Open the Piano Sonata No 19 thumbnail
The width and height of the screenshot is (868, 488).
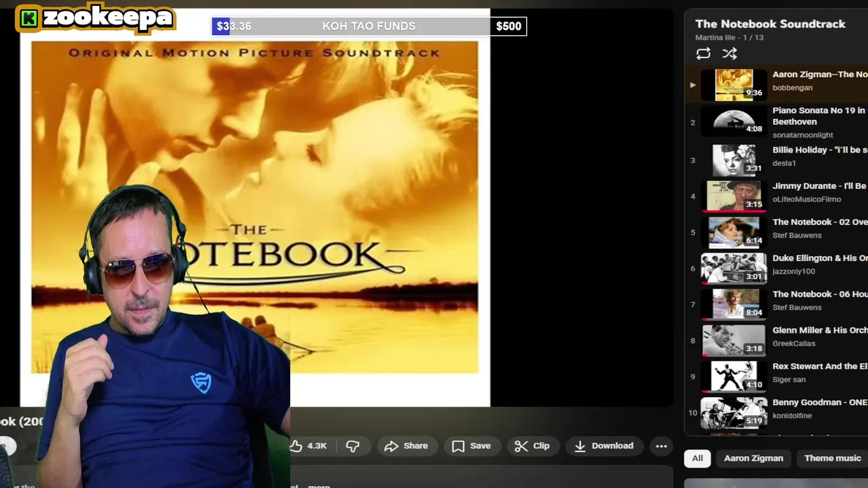click(734, 121)
